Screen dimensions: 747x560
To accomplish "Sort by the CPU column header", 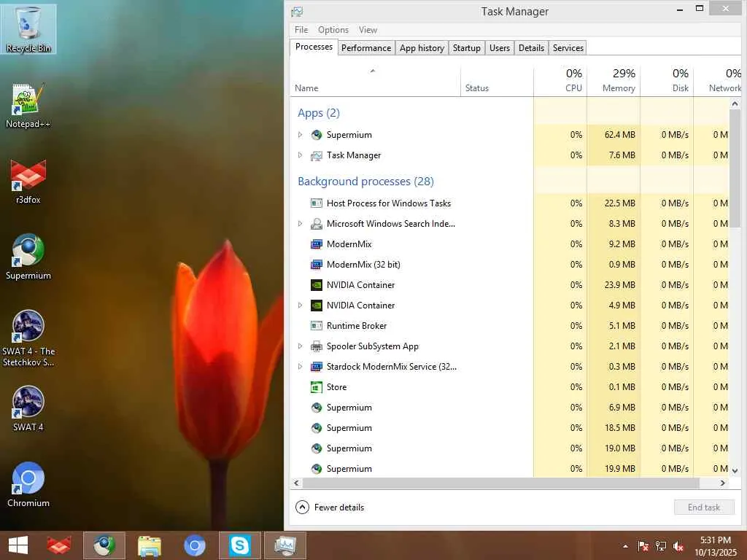I will click(560, 81).
